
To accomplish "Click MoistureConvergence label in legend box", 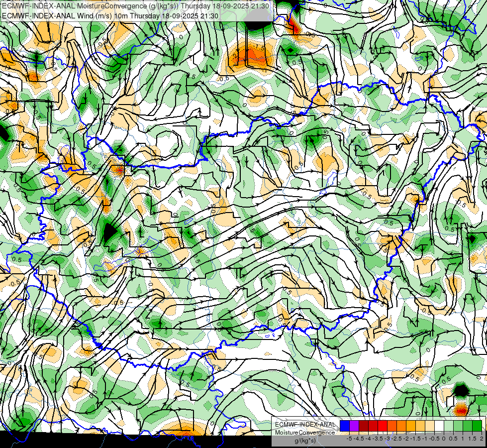I will coord(305,433).
